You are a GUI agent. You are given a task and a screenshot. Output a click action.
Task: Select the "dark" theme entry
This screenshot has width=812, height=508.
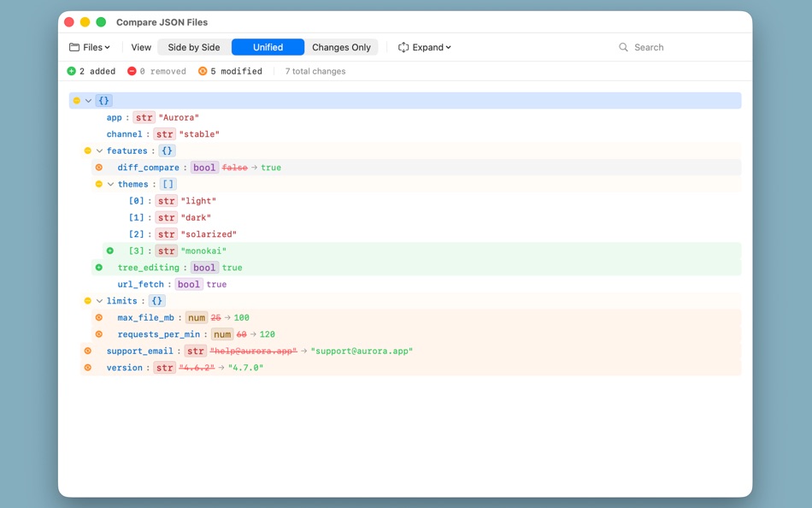(x=196, y=217)
